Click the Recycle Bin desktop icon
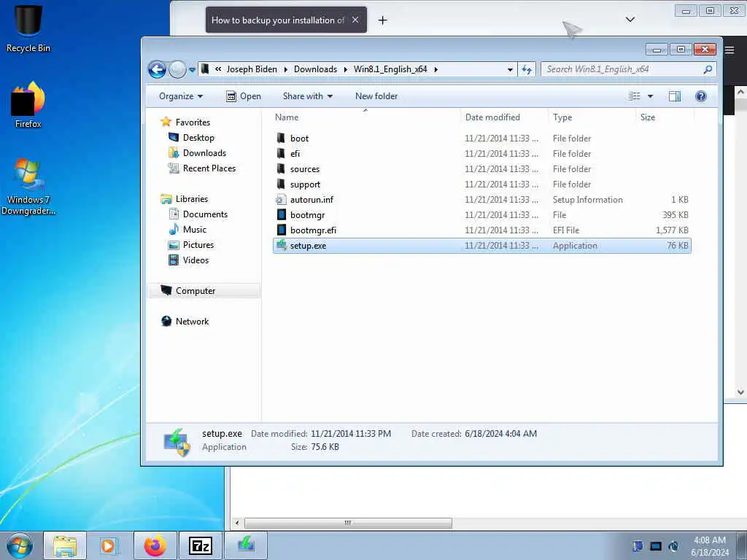This screenshot has width=747, height=560. [x=28, y=28]
